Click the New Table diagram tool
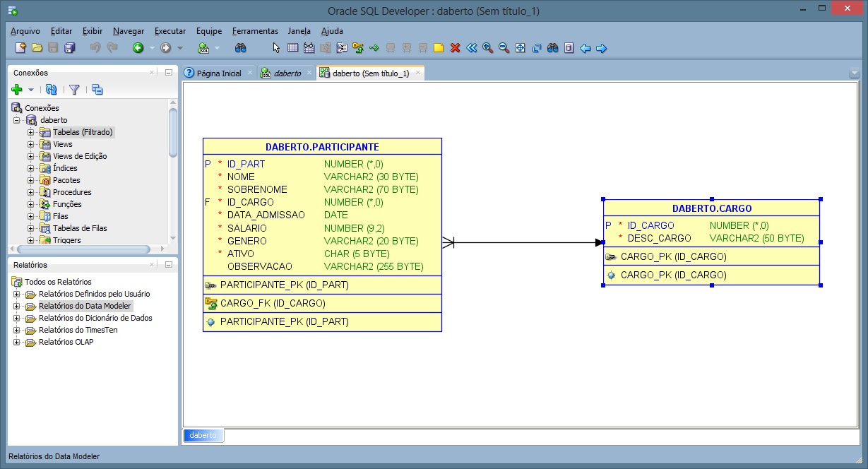This screenshot has width=868, height=469. pyautogui.click(x=292, y=48)
